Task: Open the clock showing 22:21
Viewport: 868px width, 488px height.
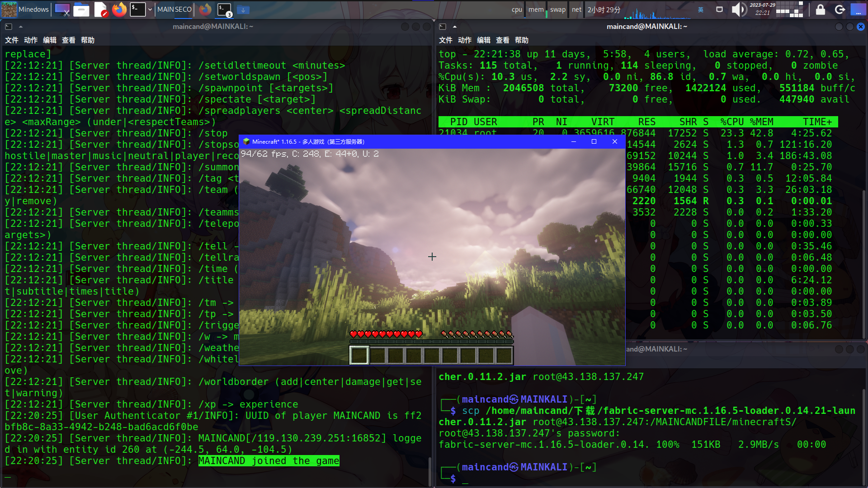Action: pos(762,9)
